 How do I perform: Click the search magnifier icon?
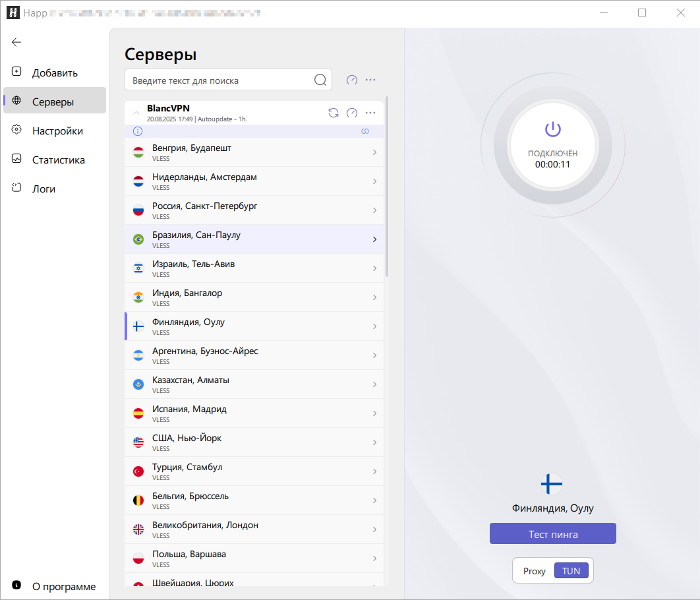click(x=320, y=80)
